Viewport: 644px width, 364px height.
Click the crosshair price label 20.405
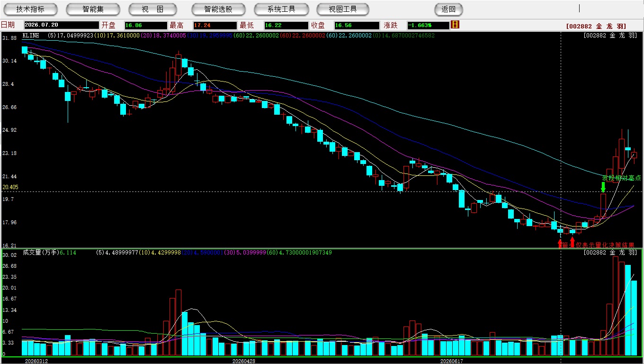10,187
